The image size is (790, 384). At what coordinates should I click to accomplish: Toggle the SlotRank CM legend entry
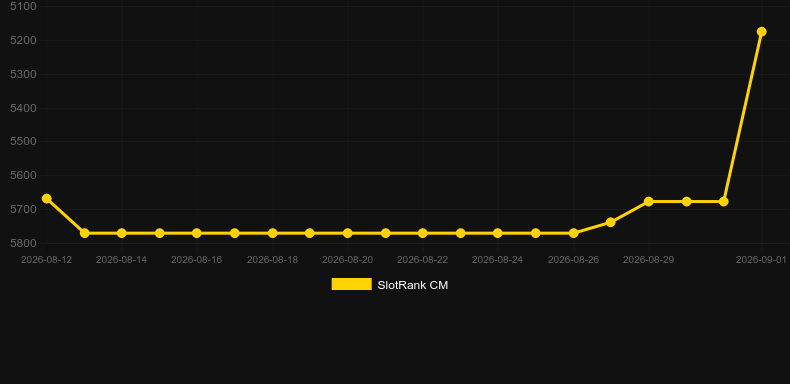pyautogui.click(x=389, y=285)
